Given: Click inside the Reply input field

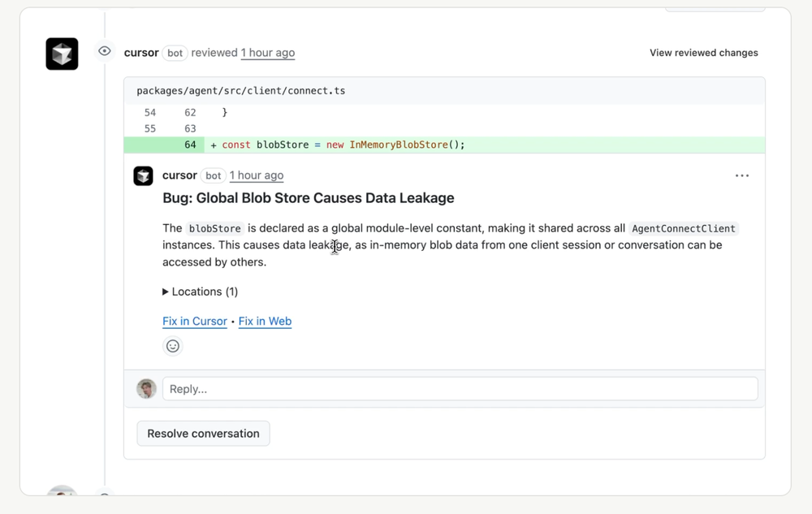Looking at the screenshot, I should coord(459,388).
